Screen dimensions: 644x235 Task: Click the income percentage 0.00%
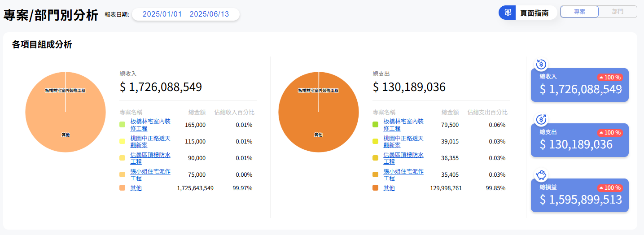point(244,174)
